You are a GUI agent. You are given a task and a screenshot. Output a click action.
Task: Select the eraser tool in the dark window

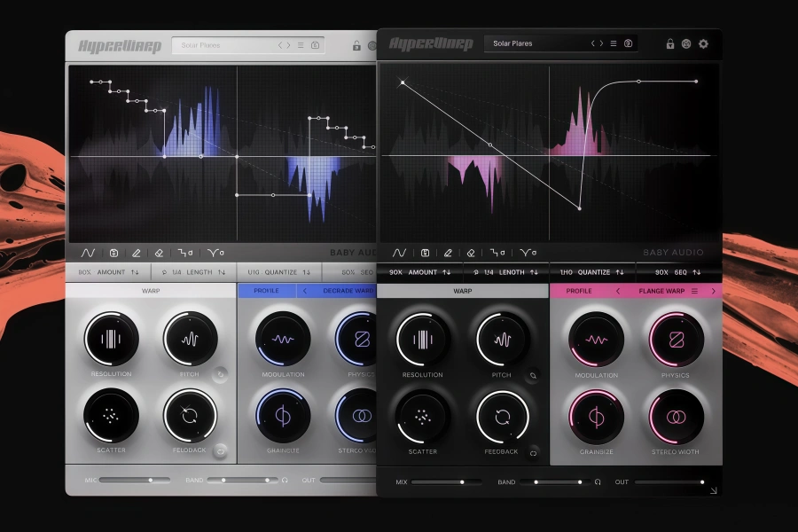pos(471,253)
